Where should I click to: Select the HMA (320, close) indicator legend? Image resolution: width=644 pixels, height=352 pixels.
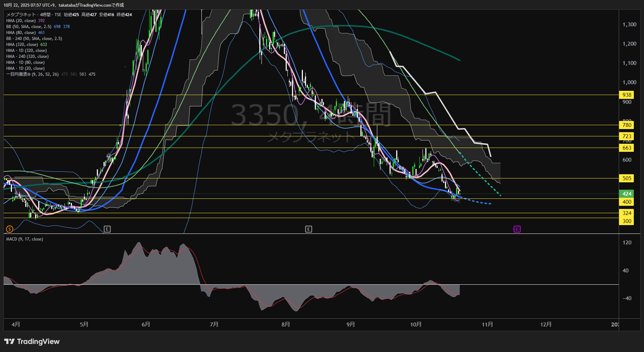point(22,45)
